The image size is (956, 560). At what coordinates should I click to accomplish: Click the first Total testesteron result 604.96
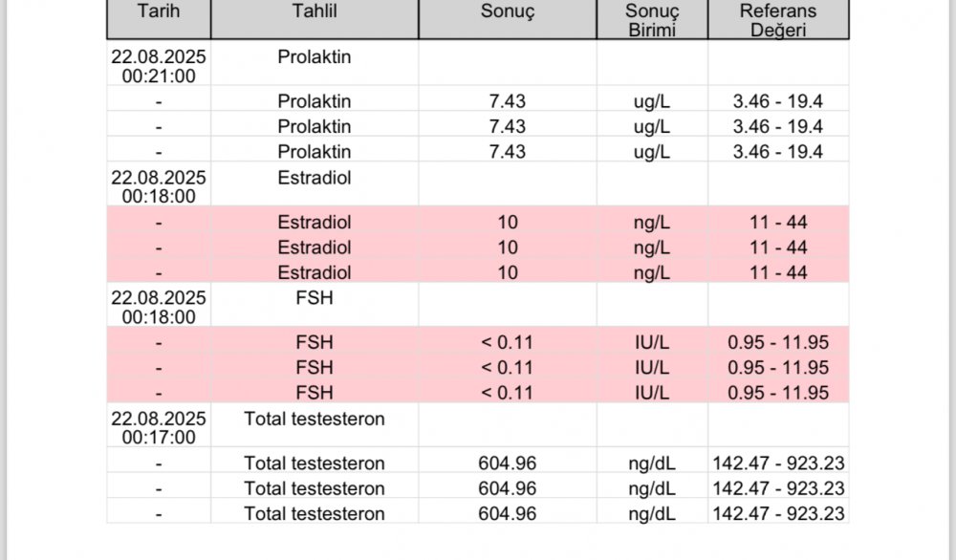(508, 463)
